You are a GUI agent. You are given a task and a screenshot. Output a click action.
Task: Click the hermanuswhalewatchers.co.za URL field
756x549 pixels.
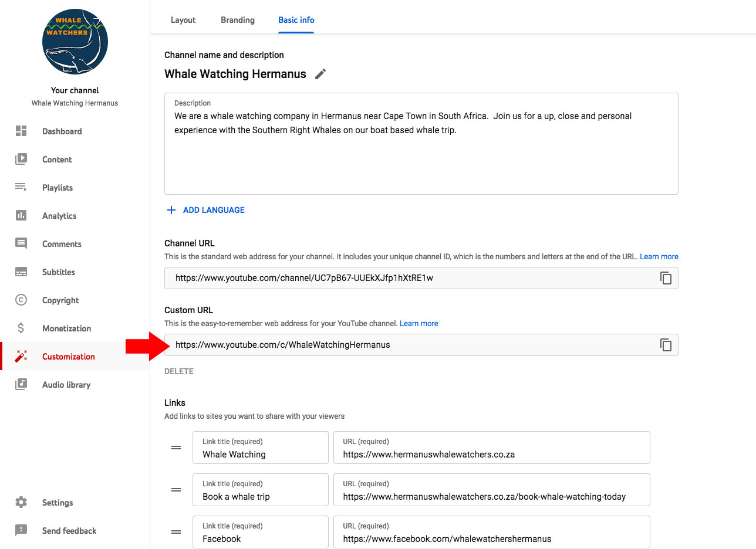[x=492, y=448]
